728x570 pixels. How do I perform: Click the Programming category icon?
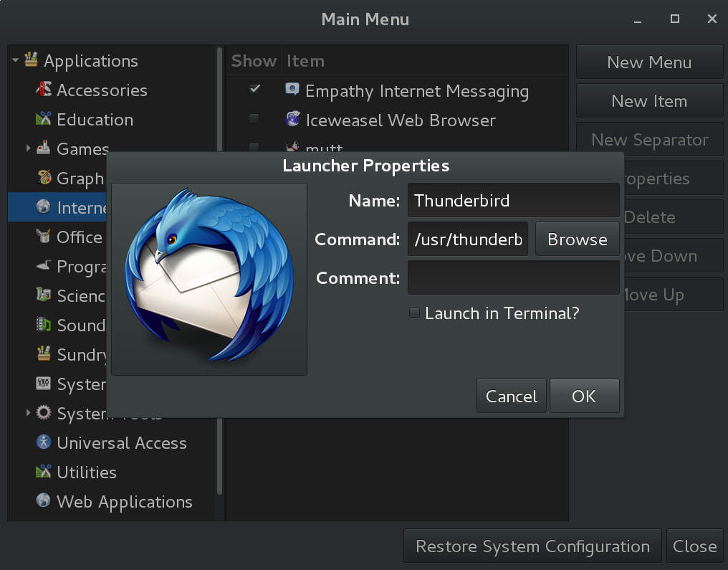coord(44,265)
